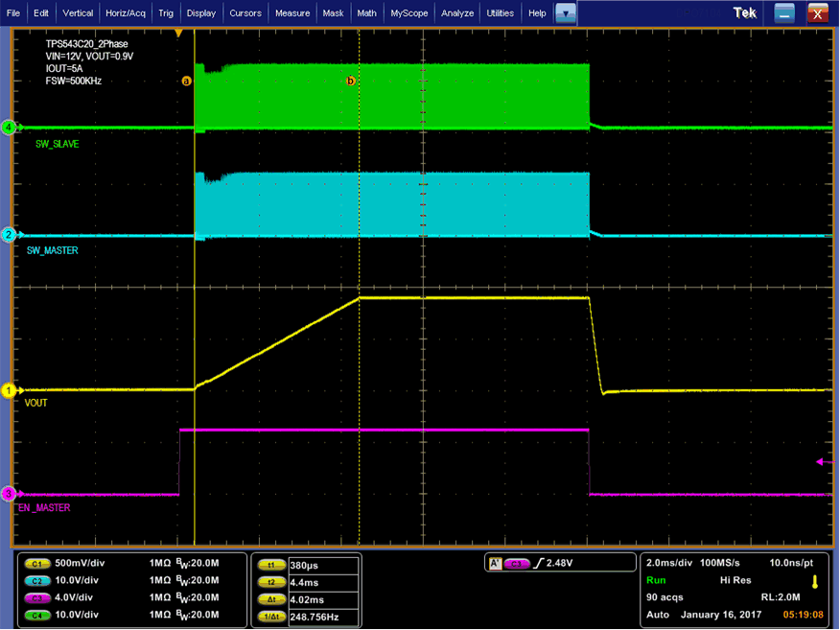Click the channel 4 ground reference marker
The height and width of the screenshot is (630, 840).
(9, 128)
